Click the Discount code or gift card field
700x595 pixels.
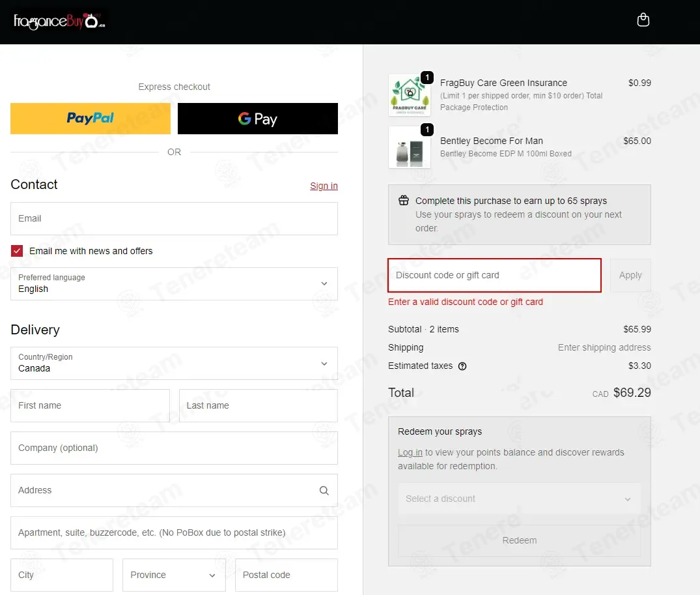495,275
